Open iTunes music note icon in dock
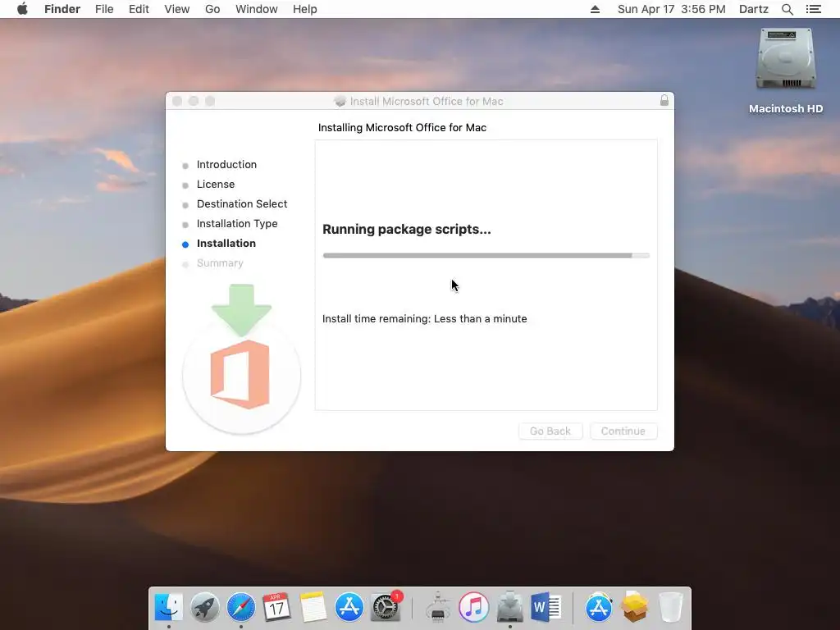The height and width of the screenshot is (630, 840). 473,607
